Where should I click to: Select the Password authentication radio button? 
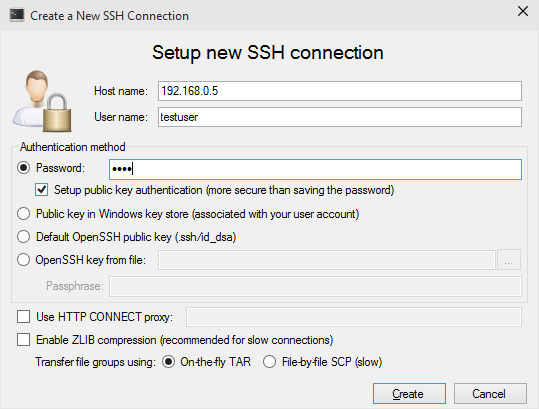23,168
